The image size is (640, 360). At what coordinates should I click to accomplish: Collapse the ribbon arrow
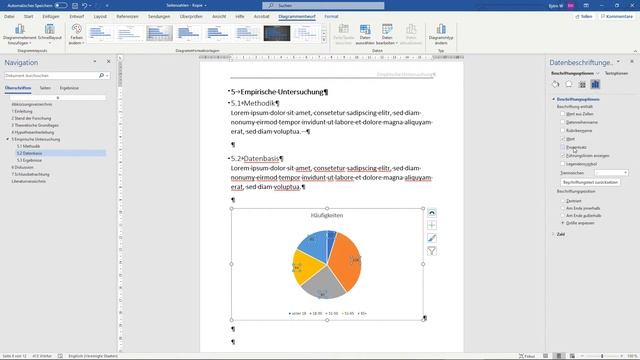pos(635,51)
